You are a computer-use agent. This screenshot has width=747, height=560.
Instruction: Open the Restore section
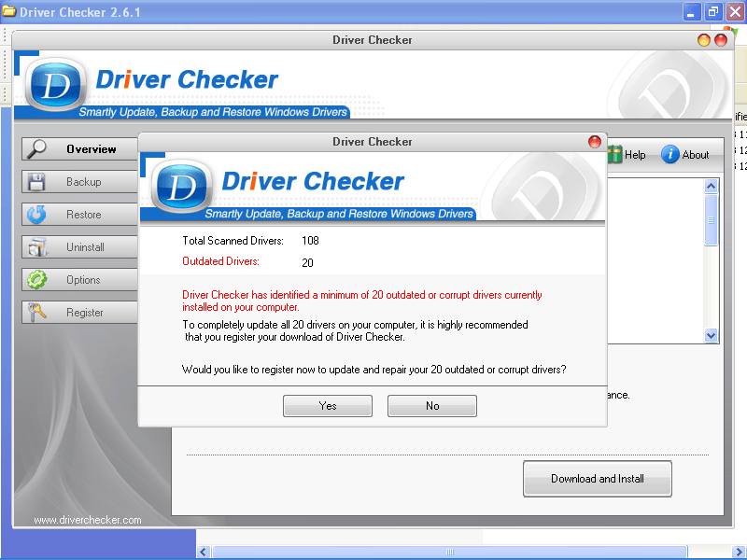79,215
